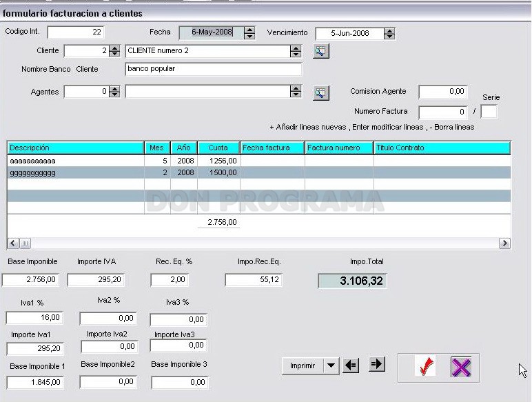Cancel with the purple X icon
Screen dimensions: 532x402
click(461, 367)
